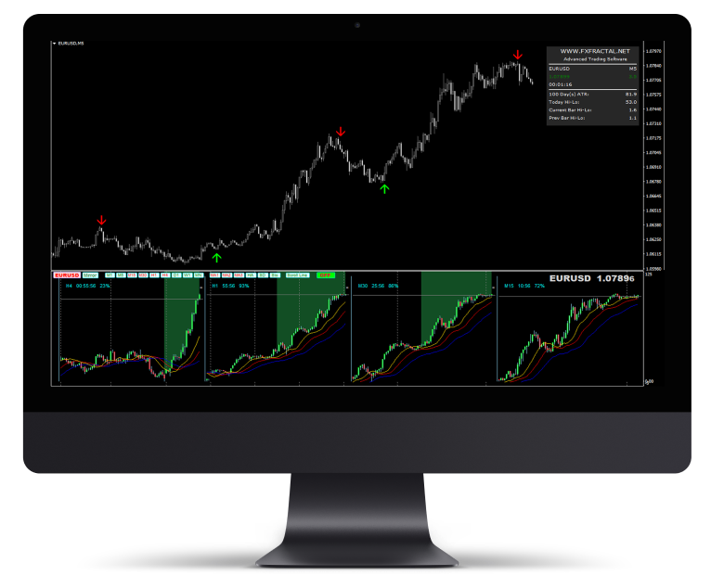Click the green buy arrow after mid-chart pullback
The width and height of the screenshot is (711, 588).
coord(385,189)
